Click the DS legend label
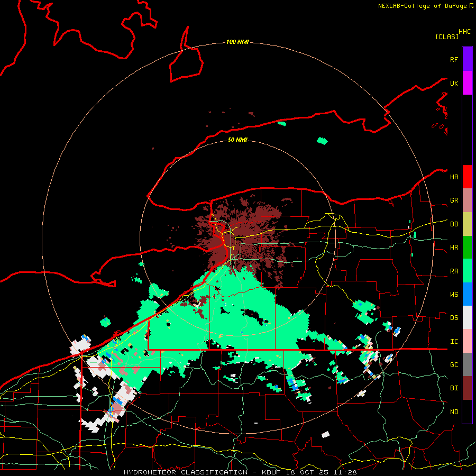 click(x=454, y=318)
